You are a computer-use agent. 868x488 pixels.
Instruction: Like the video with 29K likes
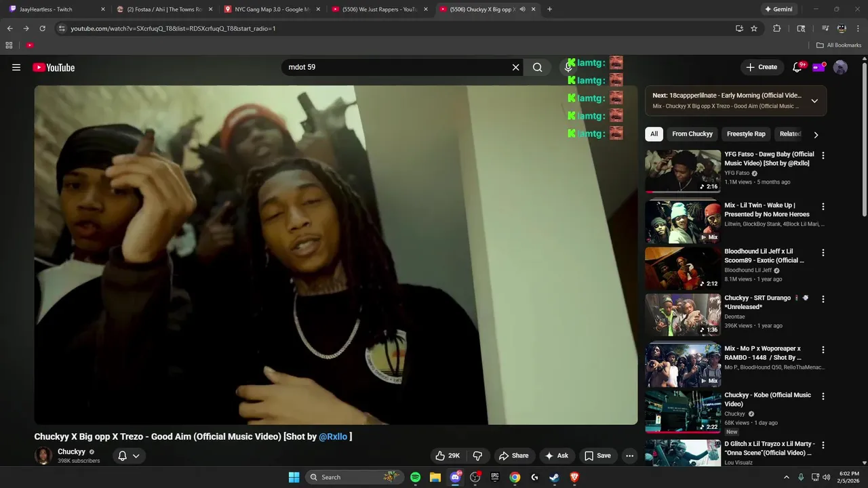448,455
